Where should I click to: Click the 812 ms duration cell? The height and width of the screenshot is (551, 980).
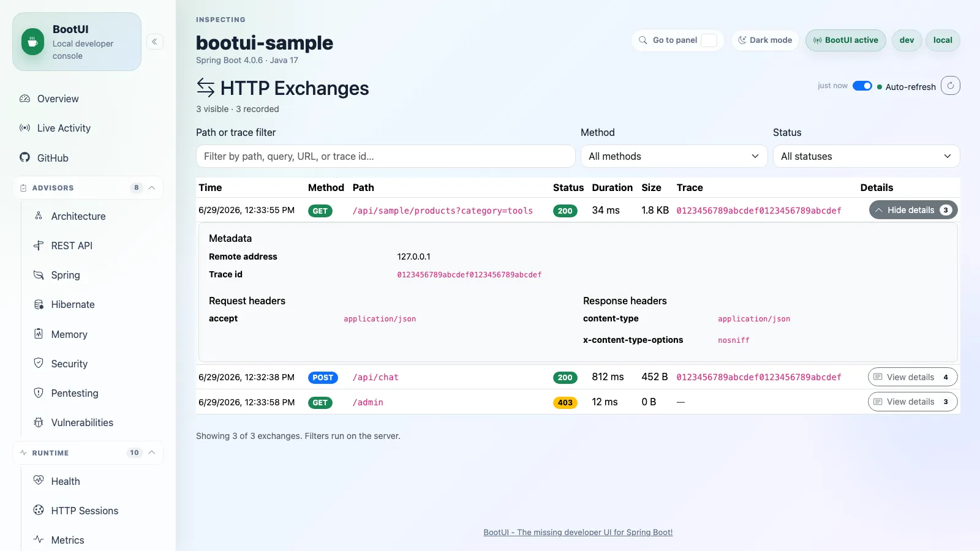point(608,377)
